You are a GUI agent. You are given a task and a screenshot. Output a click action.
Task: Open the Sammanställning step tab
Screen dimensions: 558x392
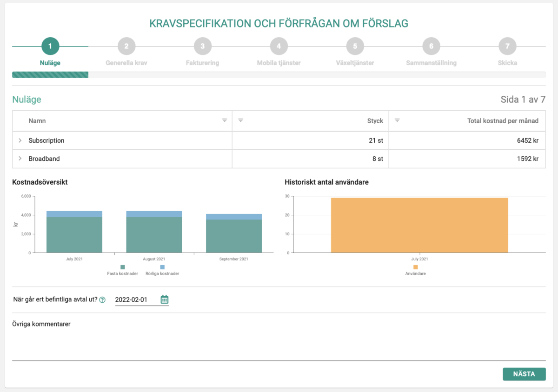point(431,63)
